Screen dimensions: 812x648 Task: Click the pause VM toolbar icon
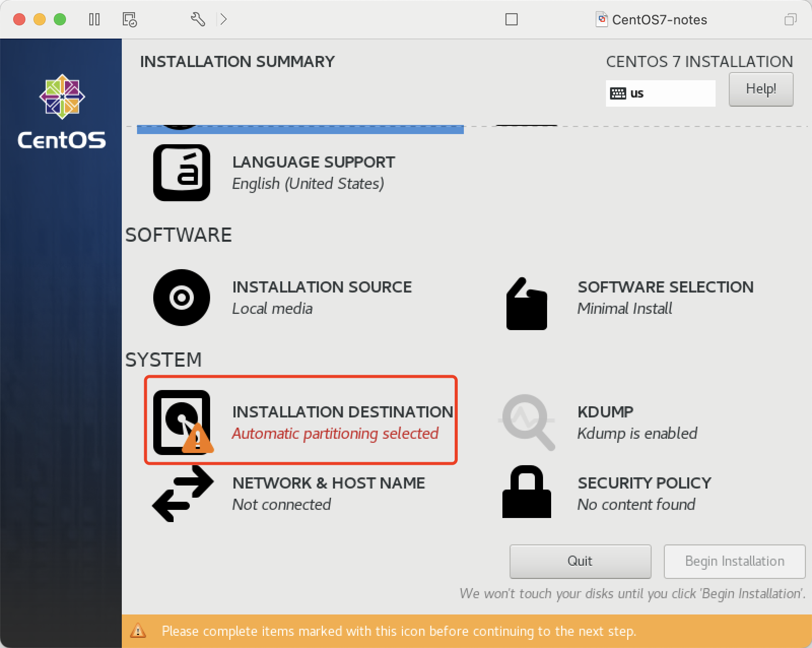point(94,19)
